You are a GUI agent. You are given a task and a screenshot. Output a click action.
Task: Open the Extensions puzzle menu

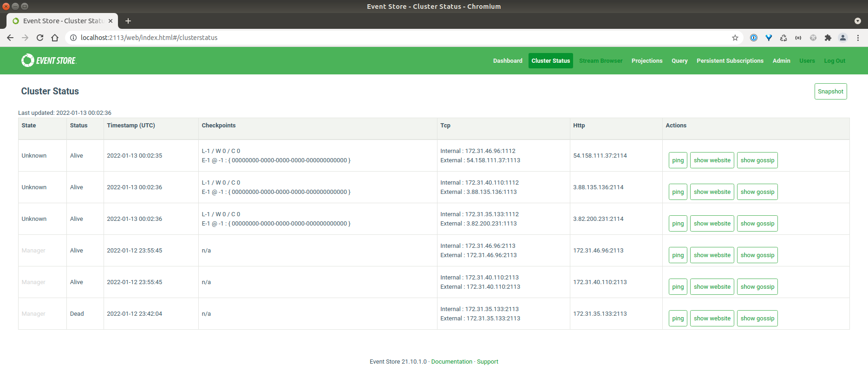828,38
